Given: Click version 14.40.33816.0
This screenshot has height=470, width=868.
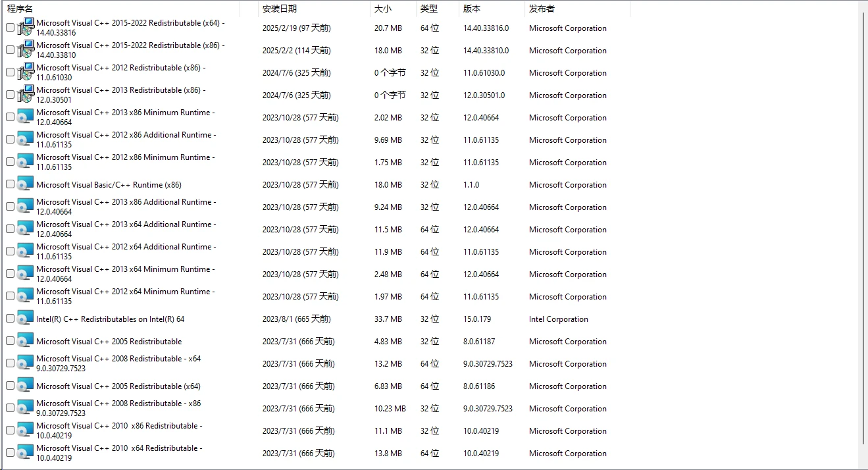Looking at the screenshot, I should [x=486, y=28].
